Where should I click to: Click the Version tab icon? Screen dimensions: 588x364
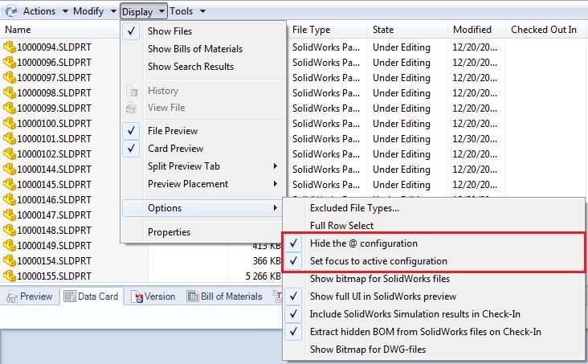137,297
